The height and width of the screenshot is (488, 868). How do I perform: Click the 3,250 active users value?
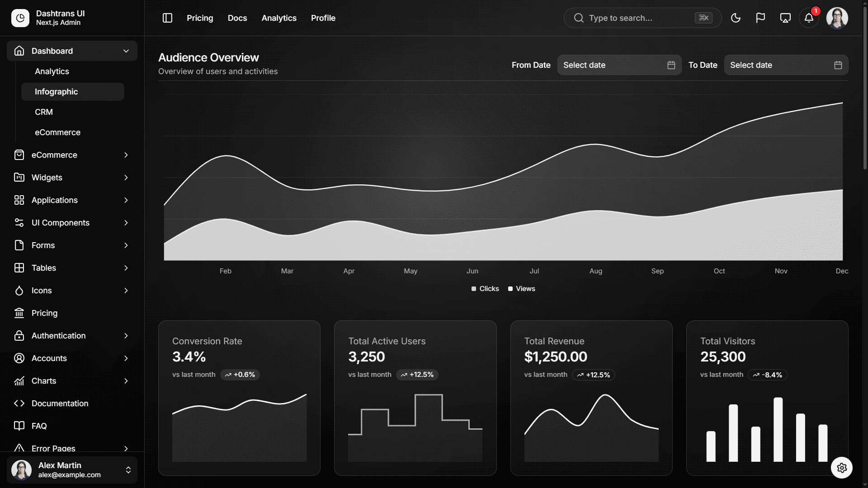[367, 357]
